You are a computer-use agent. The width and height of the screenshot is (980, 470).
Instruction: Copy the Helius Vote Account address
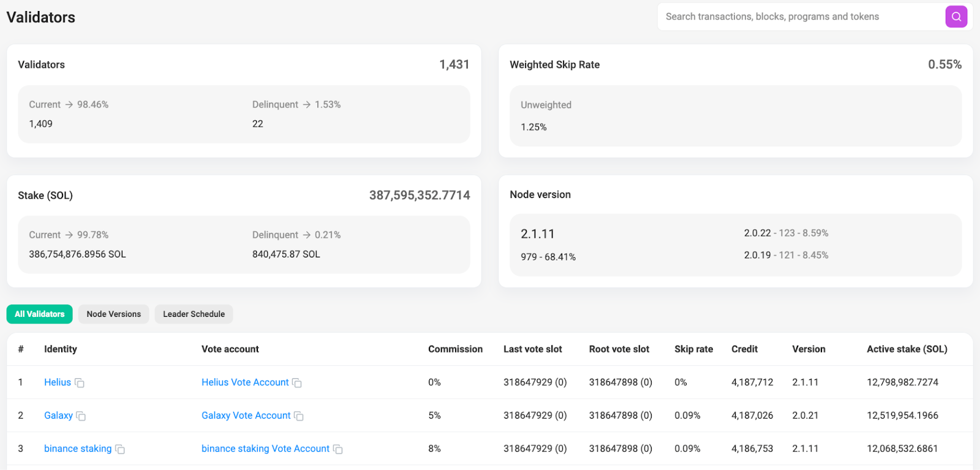tap(297, 383)
